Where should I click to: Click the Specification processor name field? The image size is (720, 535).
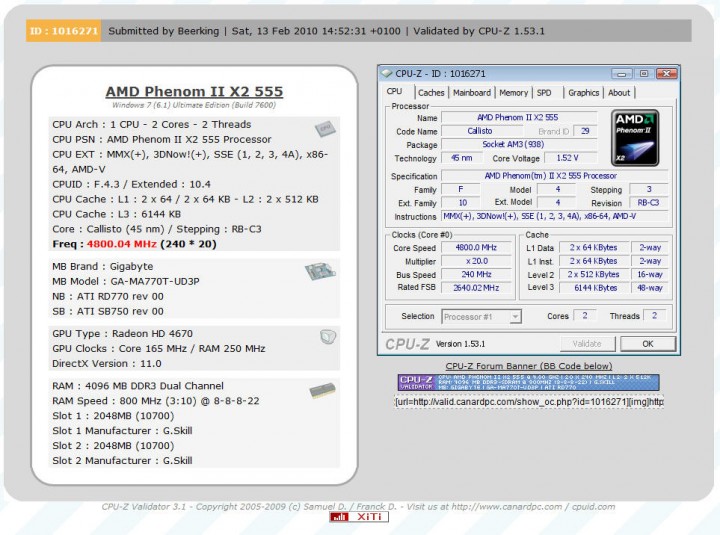(x=554, y=175)
